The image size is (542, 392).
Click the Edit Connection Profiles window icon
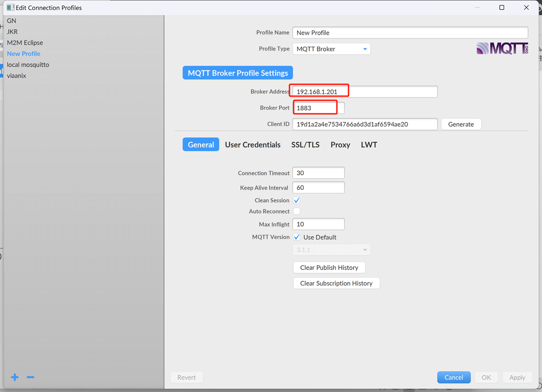click(10, 7)
